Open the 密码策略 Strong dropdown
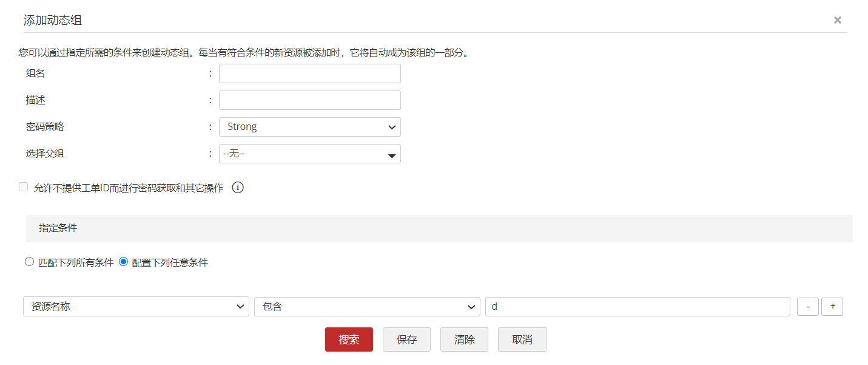This screenshot has height=365, width=868. click(310, 127)
